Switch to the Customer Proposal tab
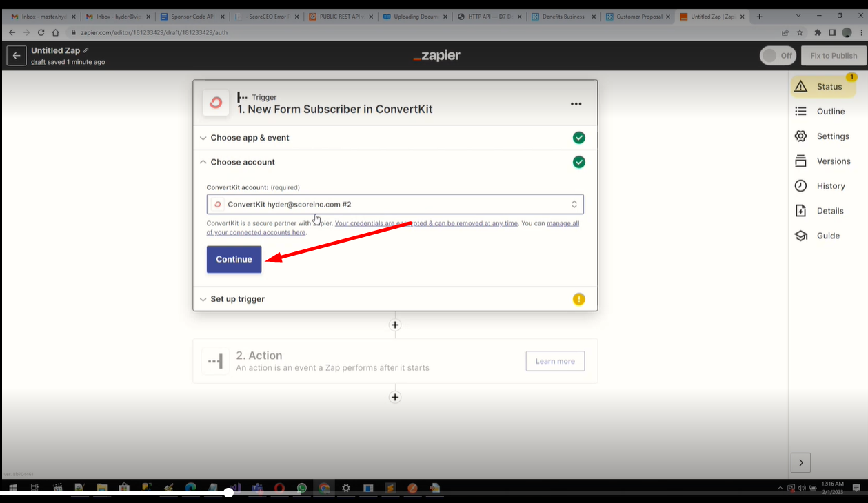Image resolution: width=868 pixels, height=503 pixels. (638, 17)
